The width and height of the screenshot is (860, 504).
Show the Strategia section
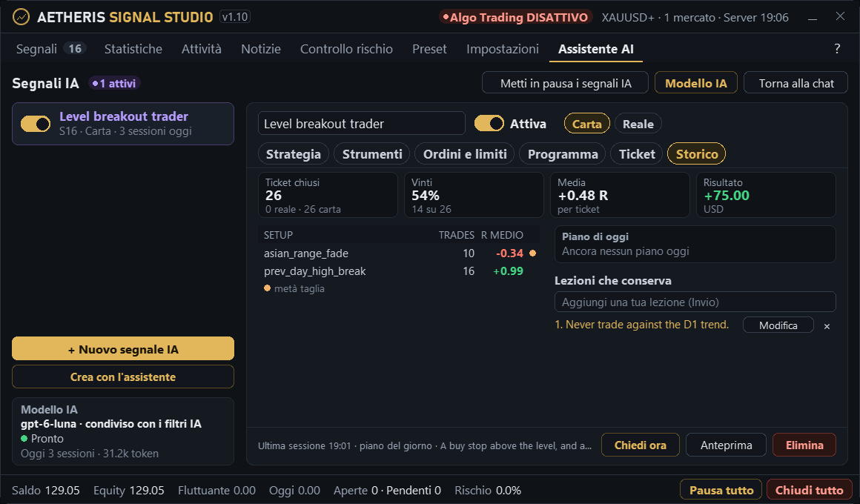coord(294,154)
